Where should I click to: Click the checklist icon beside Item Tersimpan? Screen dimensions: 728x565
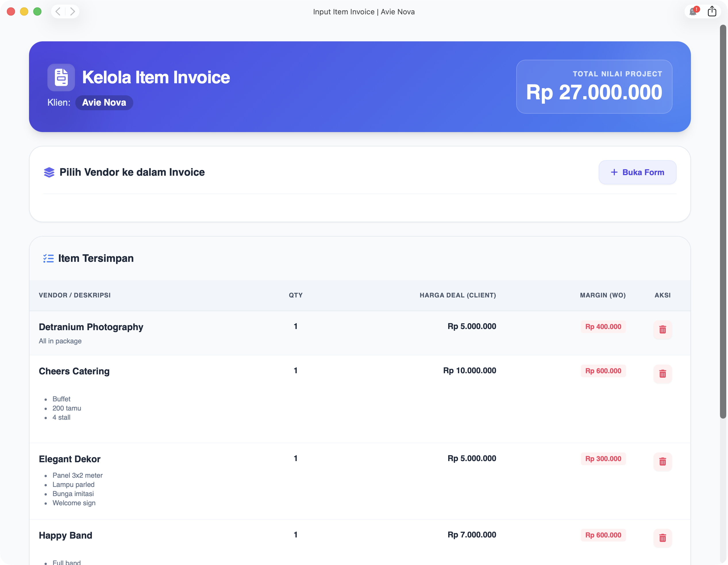pyautogui.click(x=48, y=258)
